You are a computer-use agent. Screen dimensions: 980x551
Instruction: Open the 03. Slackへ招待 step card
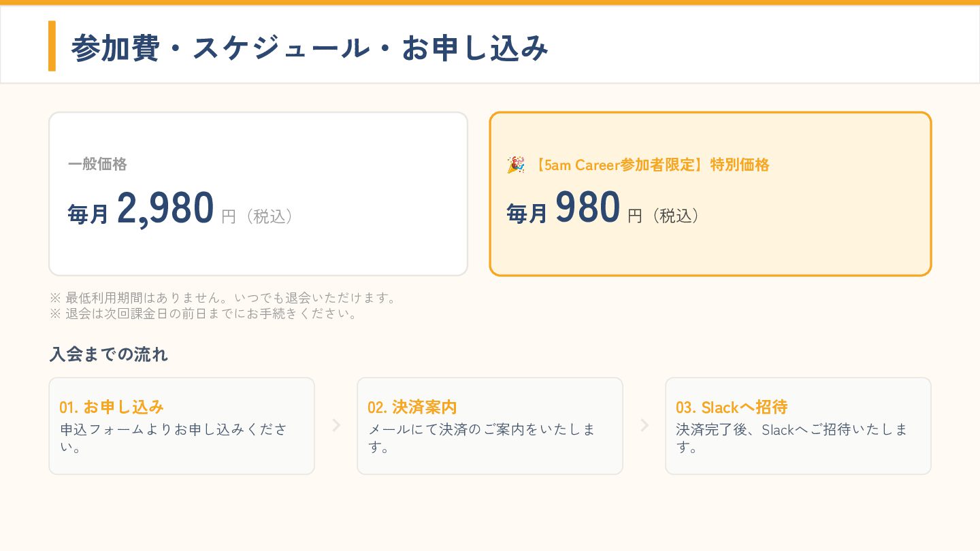tap(798, 426)
